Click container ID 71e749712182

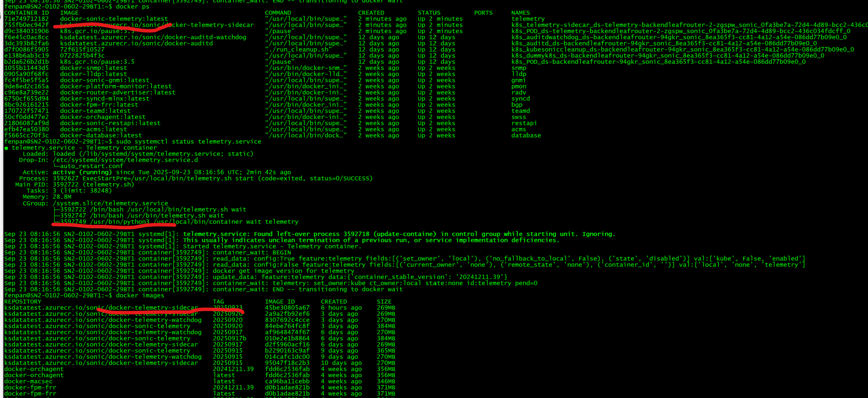tap(26, 19)
